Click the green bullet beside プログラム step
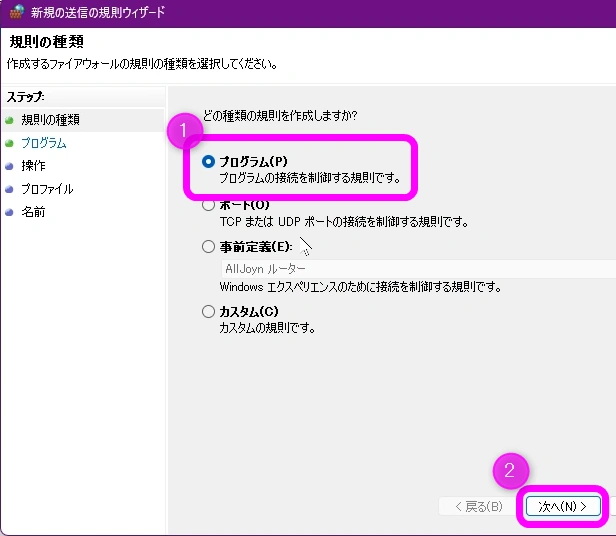This screenshot has height=536, width=616. click(x=9, y=143)
